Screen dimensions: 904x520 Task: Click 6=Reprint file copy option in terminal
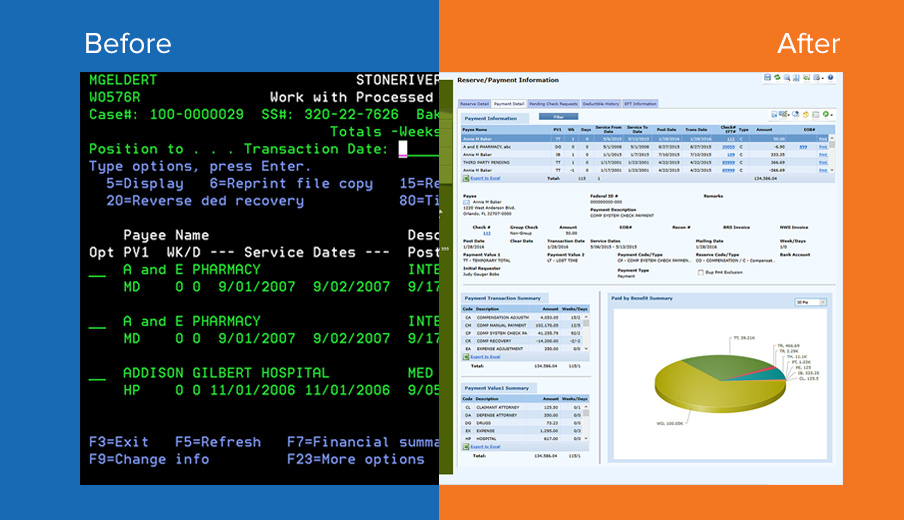(x=291, y=184)
